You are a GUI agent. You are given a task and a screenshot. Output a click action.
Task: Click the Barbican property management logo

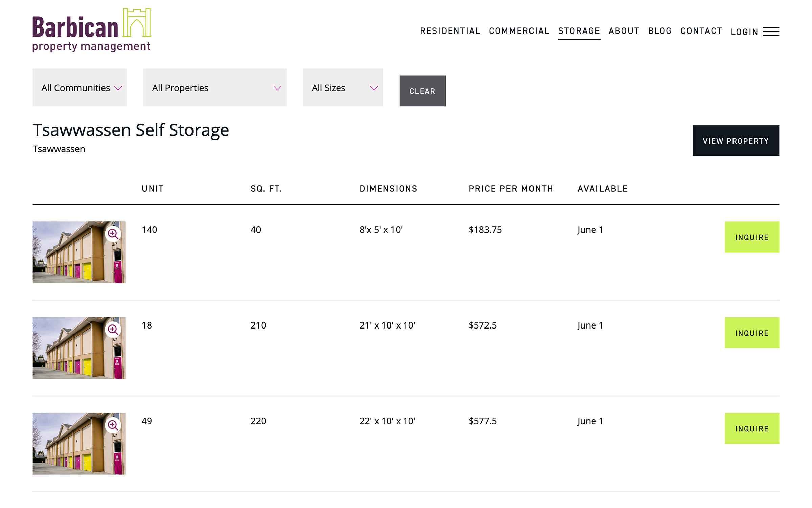(x=92, y=30)
